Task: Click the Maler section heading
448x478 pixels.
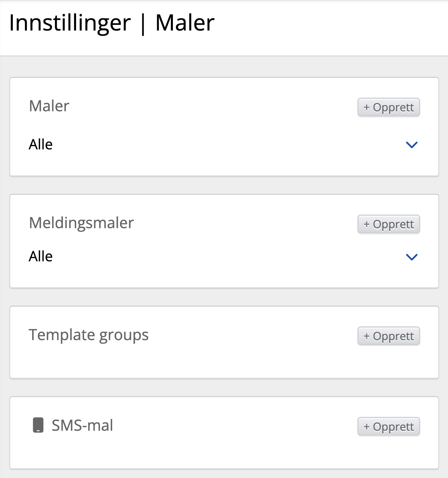Action: point(49,106)
